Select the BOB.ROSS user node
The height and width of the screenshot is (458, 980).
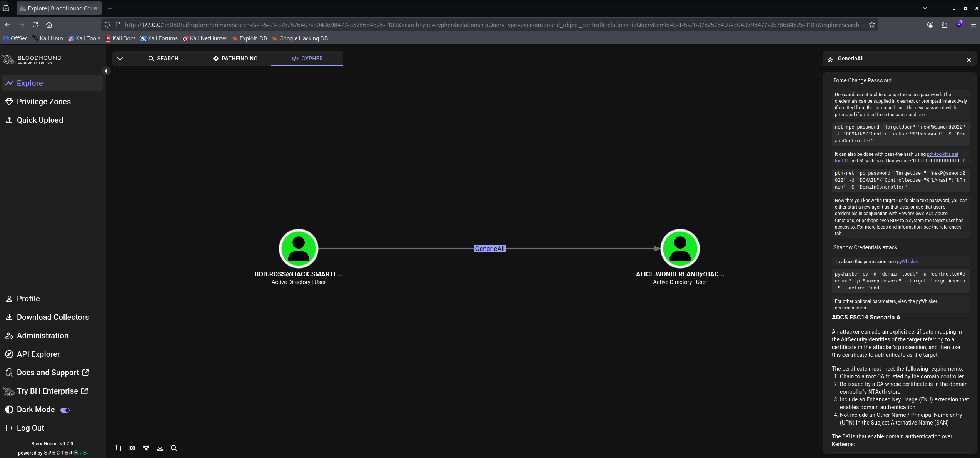click(x=299, y=249)
